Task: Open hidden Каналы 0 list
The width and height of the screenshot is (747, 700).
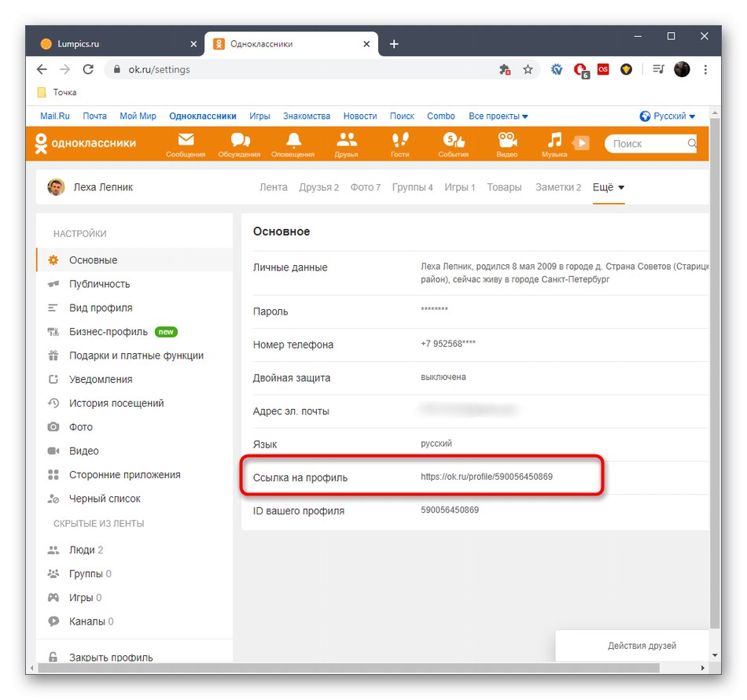Action: click(x=134, y=621)
